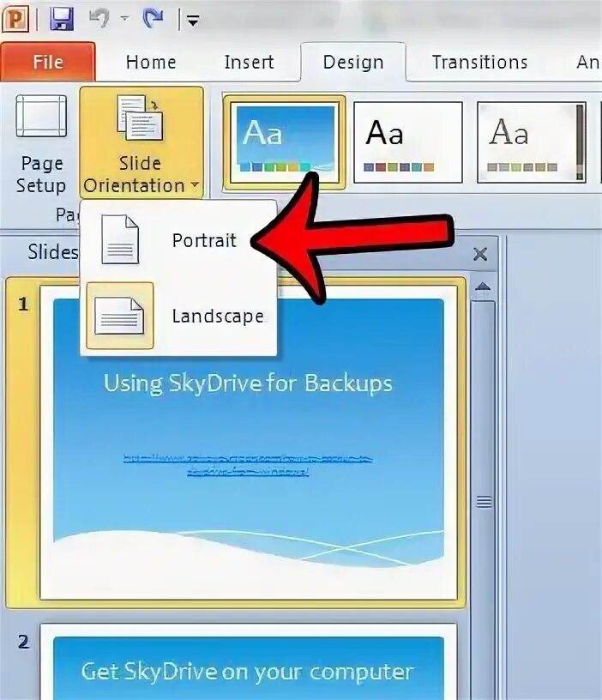Open the Page Setup dialog

click(41, 144)
